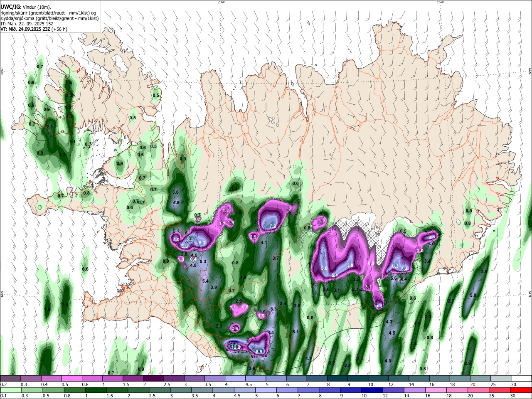Viewport: 532px width, 399px height.
Task: Click the 2.4 precipitation value
Action: point(283,304)
